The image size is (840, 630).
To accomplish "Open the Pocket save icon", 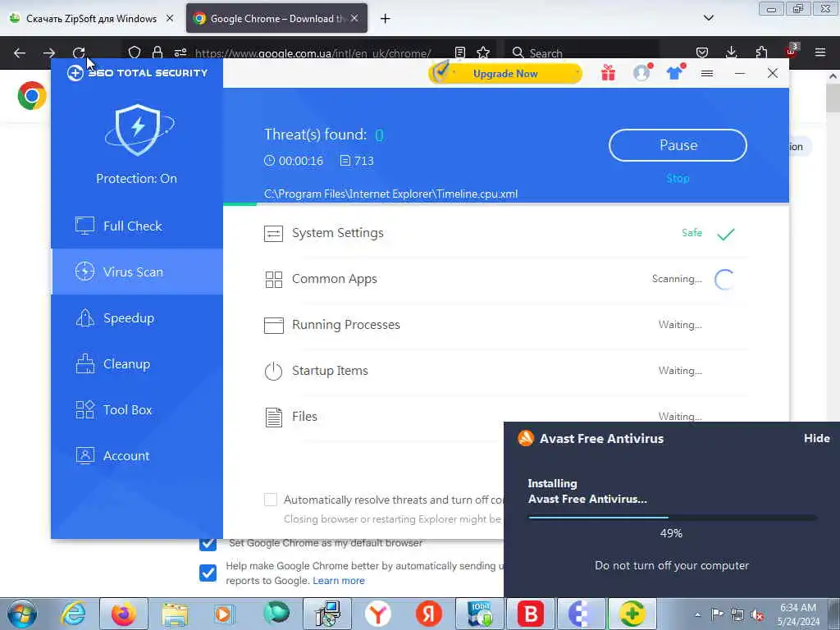I will [x=702, y=52].
